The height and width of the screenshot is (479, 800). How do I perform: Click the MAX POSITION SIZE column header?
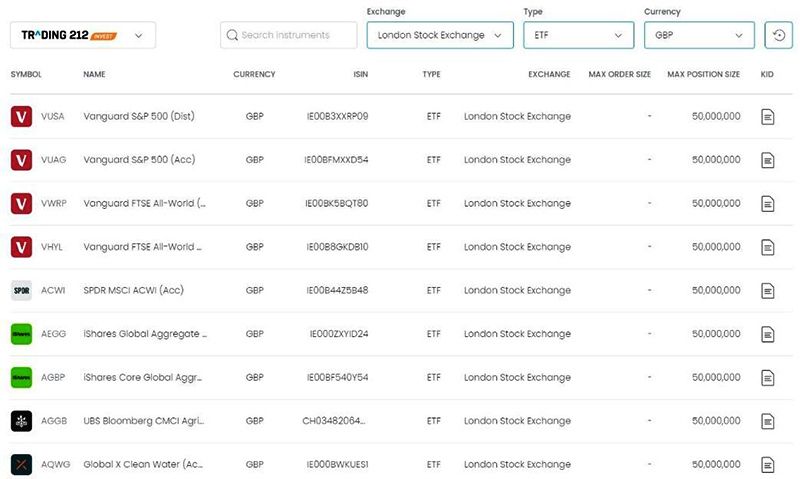(704, 74)
